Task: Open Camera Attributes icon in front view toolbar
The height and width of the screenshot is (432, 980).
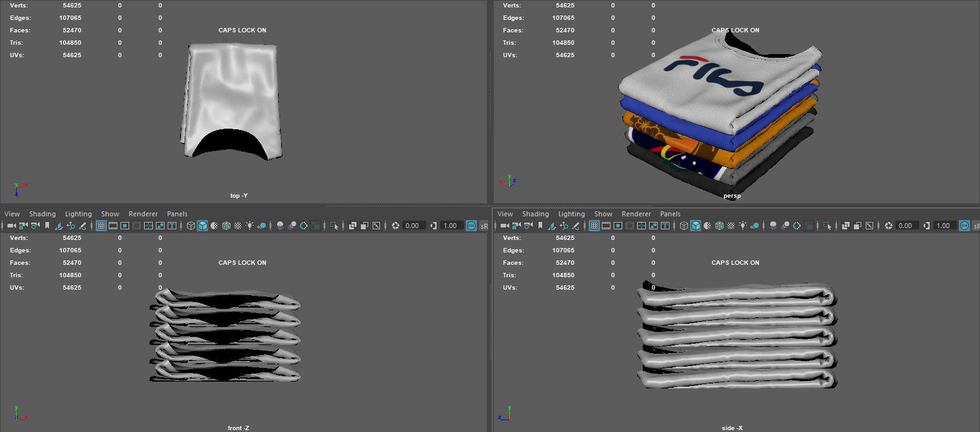Action: [35, 226]
